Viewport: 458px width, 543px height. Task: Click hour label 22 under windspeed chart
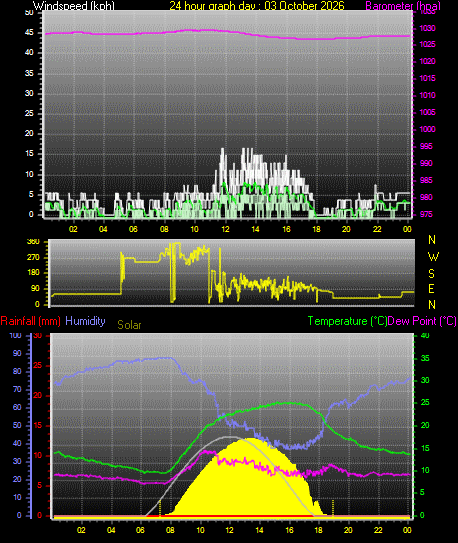click(x=377, y=229)
